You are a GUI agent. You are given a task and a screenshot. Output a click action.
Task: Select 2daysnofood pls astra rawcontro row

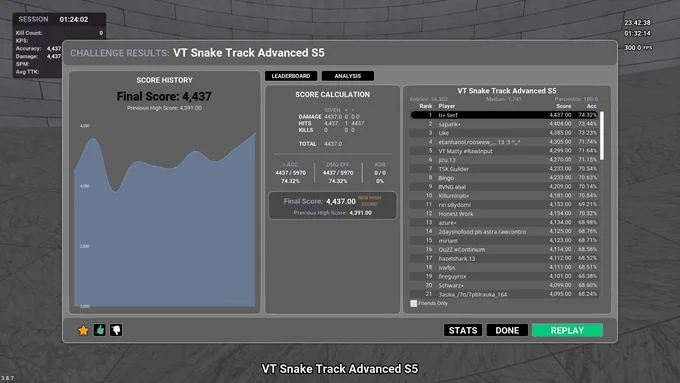click(x=504, y=232)
